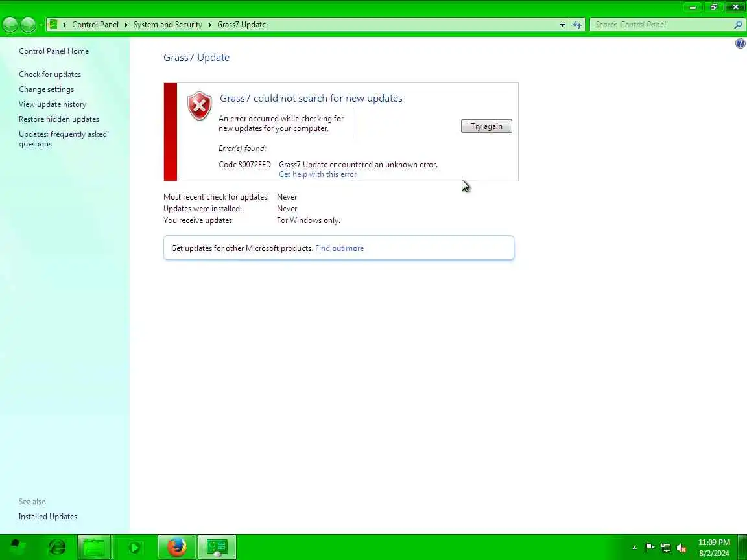Click the network tray icon
The image size is (747, 560).
tap(665, 548)
